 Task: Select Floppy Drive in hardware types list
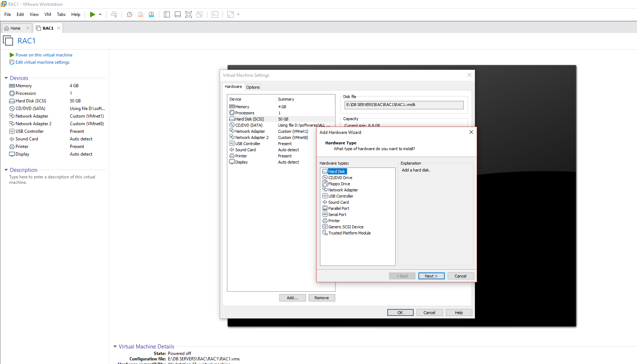(339, 184)
